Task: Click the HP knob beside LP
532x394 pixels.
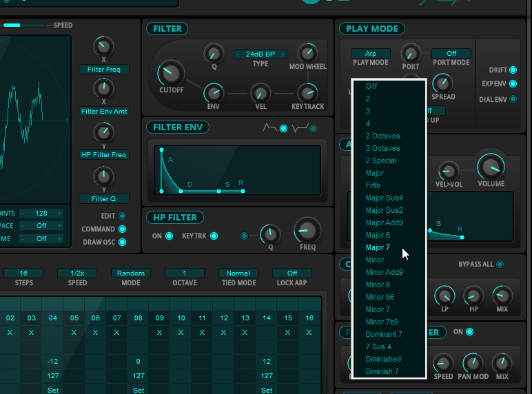Action: [473, 296]
